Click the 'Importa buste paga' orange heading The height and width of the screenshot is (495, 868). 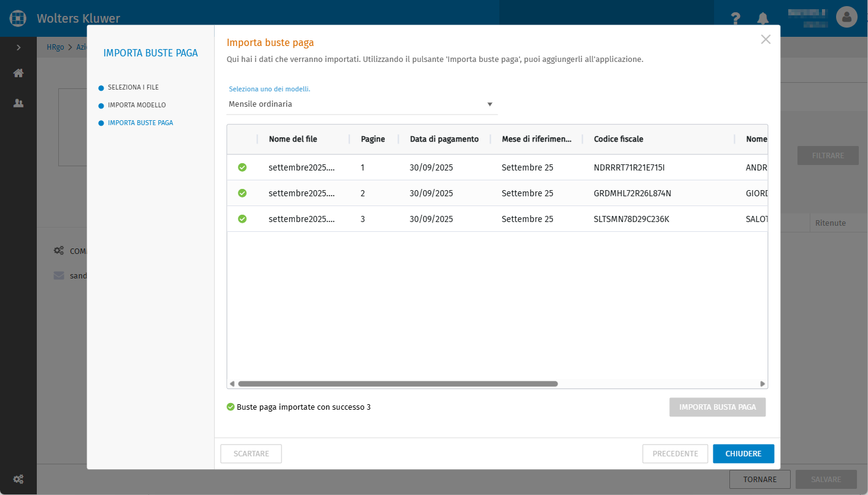click(271, 42)
